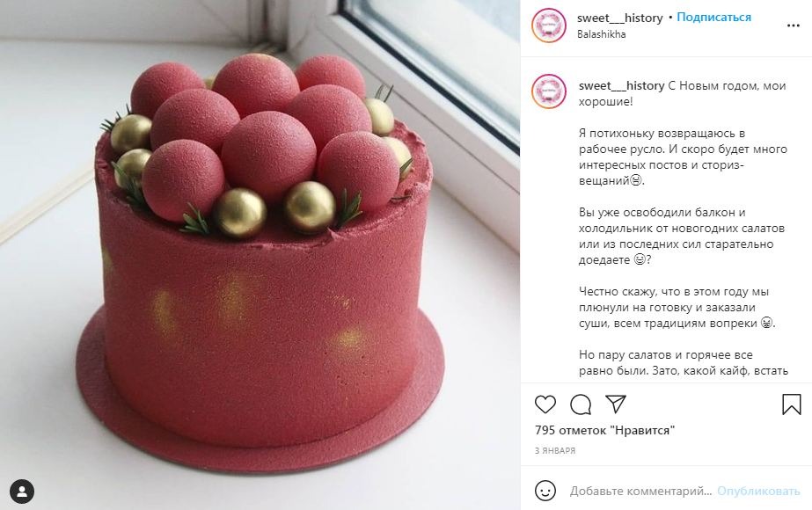This screenshot has width=812, height=510.
Task: Share post using paper plane icon
Action: coord(616,404)
